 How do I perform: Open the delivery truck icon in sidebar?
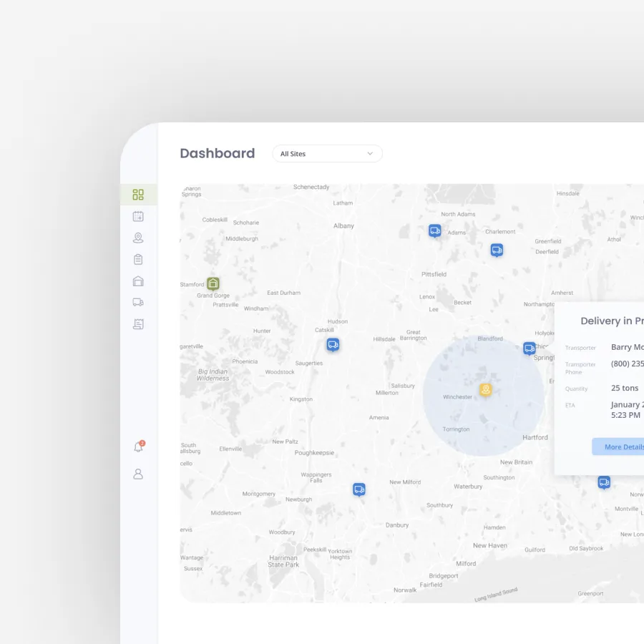[x=138, y=303]
